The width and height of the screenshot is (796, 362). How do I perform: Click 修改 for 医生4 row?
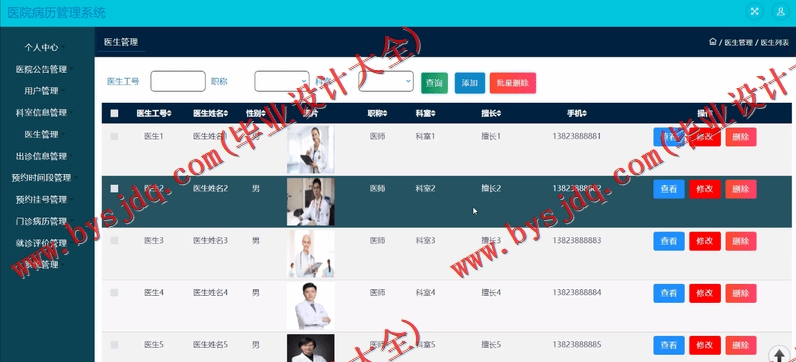point(705,293)
